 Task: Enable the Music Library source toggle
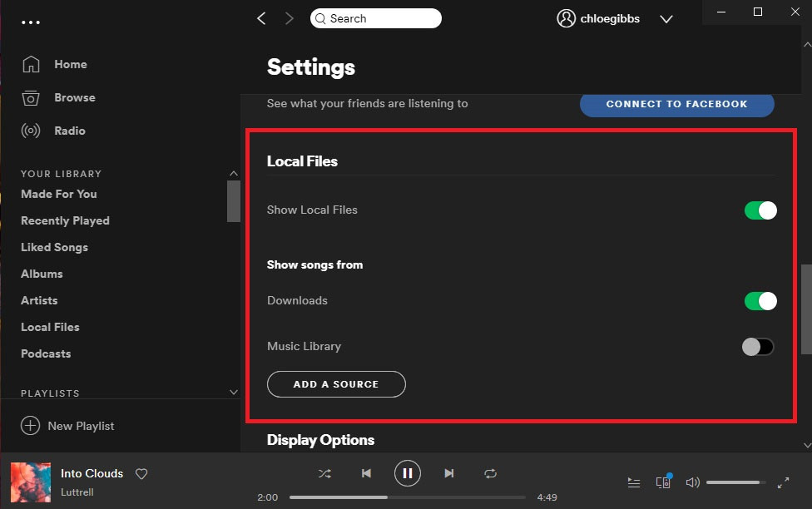(x=758, y=347)
